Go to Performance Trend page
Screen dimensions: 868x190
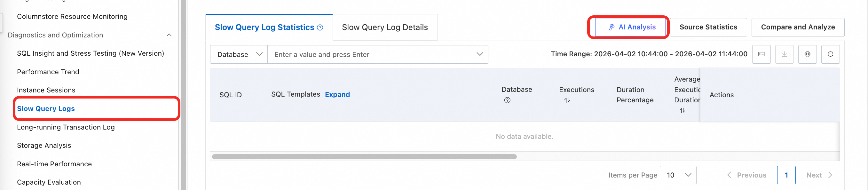click(48, 72)
